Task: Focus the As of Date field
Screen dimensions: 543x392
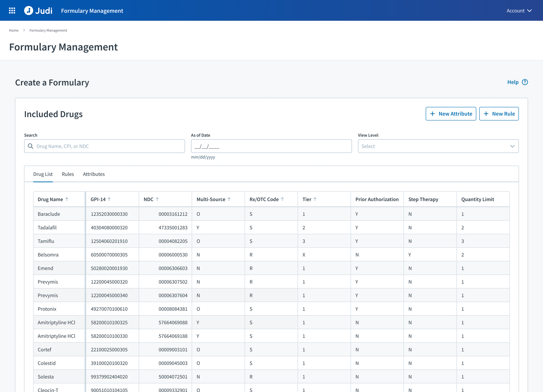Action: click(271, 146)
